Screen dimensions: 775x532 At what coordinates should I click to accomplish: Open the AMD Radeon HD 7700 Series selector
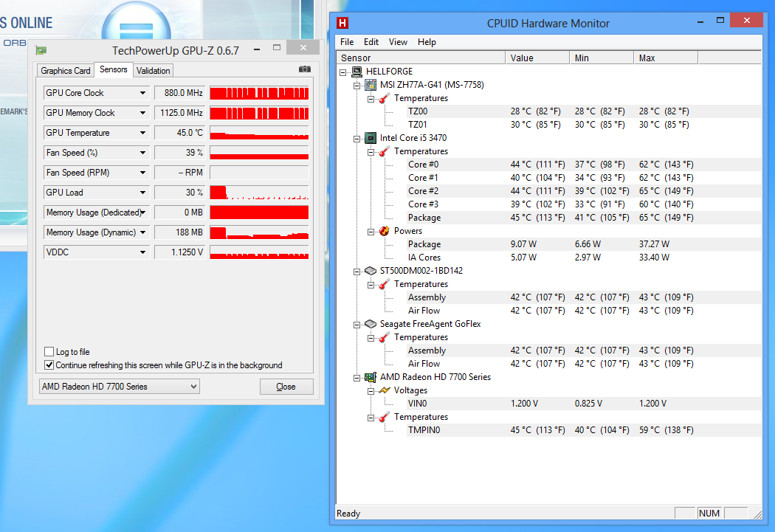[x=119, y=387]
